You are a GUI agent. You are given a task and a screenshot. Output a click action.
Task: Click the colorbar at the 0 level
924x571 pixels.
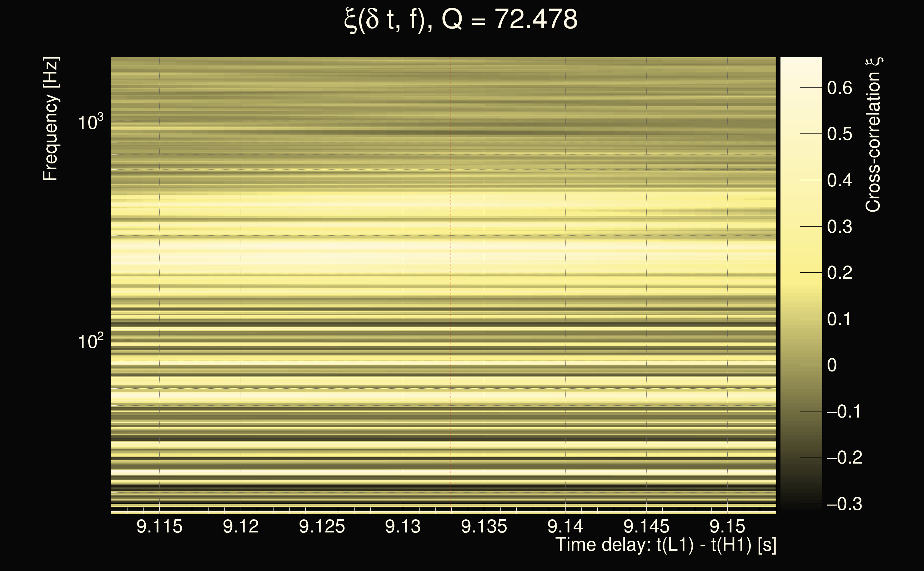click(x=801, y=365)
